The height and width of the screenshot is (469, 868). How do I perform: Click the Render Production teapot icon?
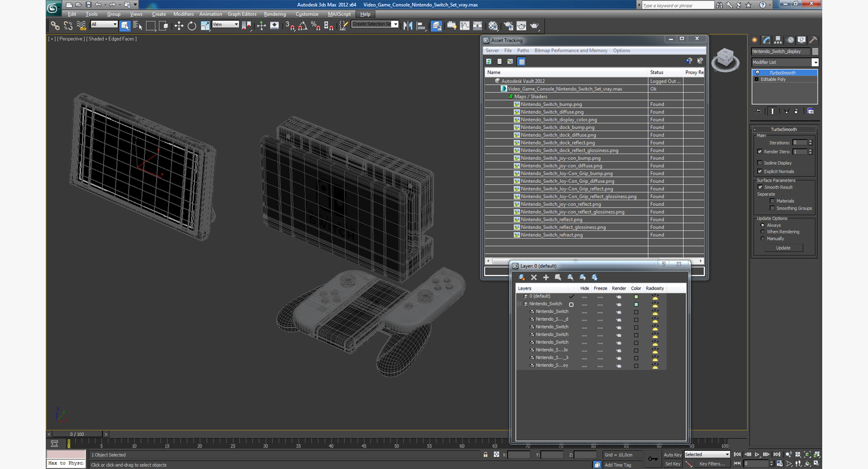coord(534,26)
